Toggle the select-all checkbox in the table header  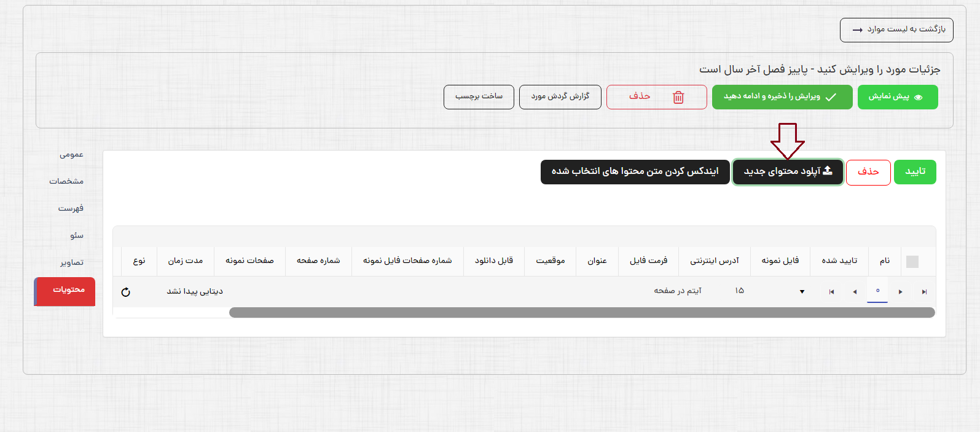[x=912, y=262]
